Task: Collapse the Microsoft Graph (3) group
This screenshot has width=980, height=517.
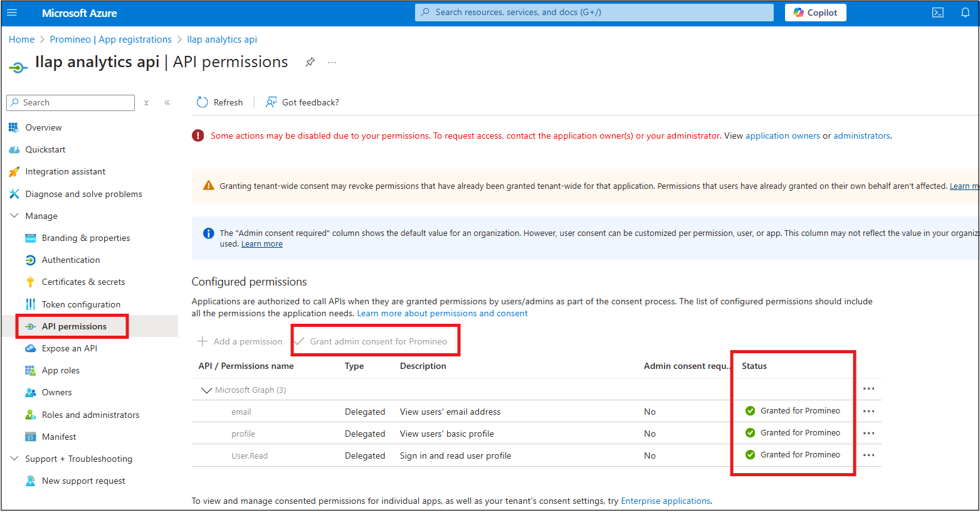Action: click(x=206, y=390)
